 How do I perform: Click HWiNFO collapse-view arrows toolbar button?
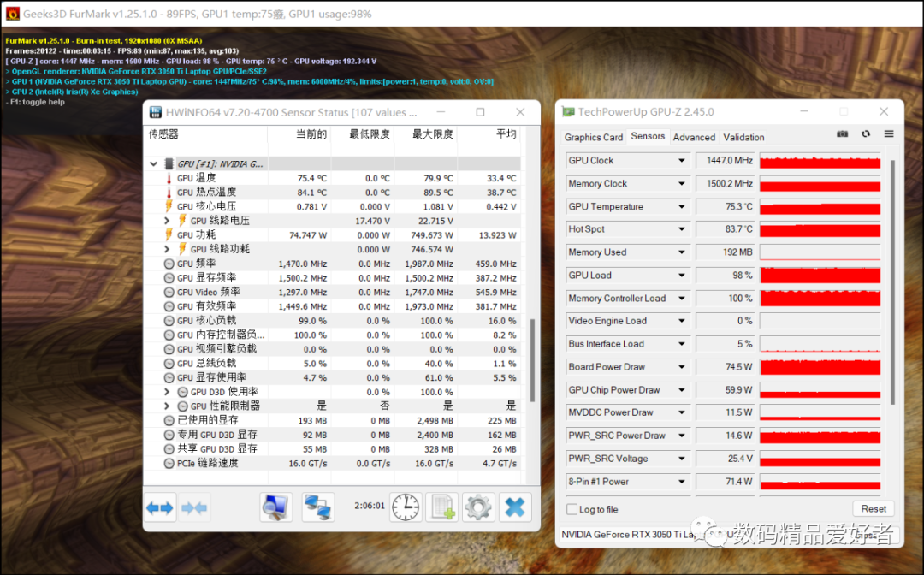194,507
